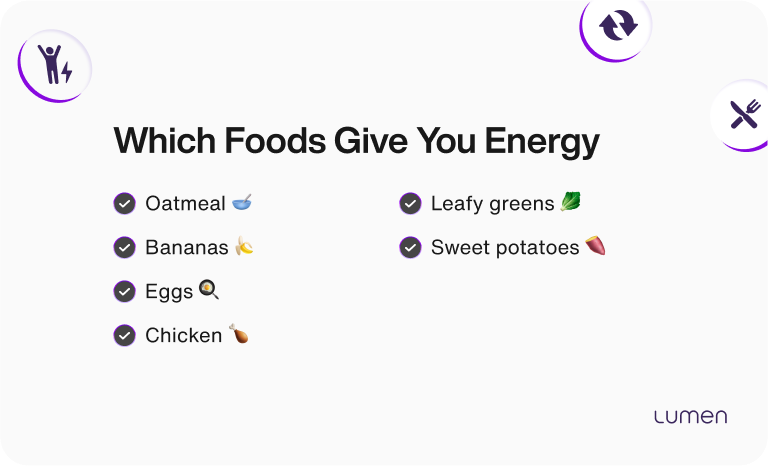Toggle the Sweet potatoes checkmark

410,247
